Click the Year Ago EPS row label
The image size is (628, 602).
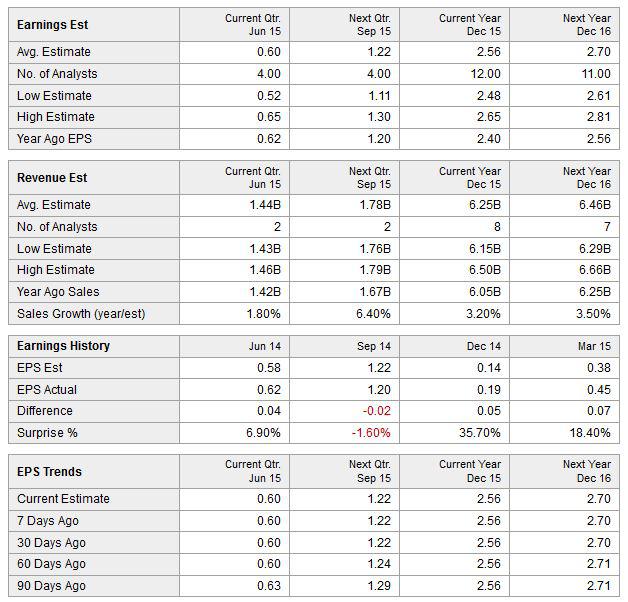[54, 139]
